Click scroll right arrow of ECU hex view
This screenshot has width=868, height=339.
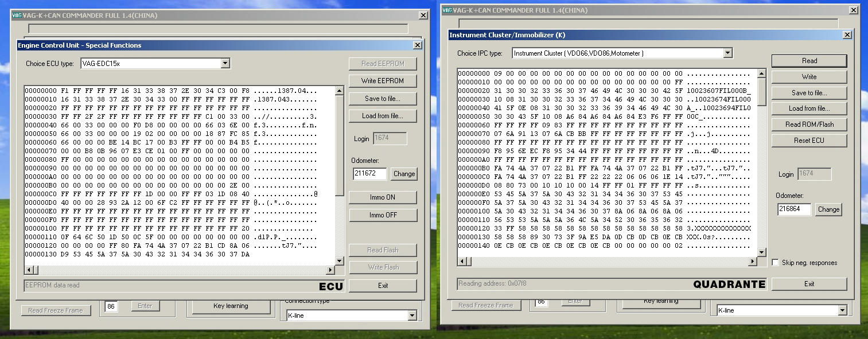pos(330,270)
